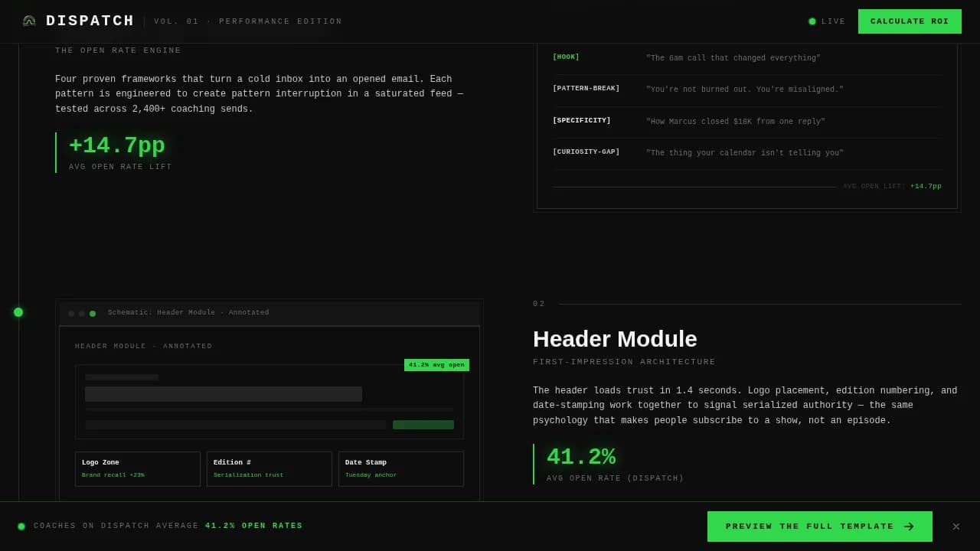
Task: Click the arrow icon in the Preview button
Action: click(x=909, y=527)
